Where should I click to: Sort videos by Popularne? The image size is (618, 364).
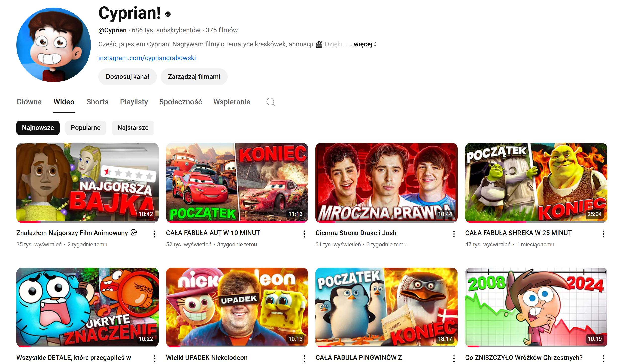pyautogui.click(x=86, y=128)
